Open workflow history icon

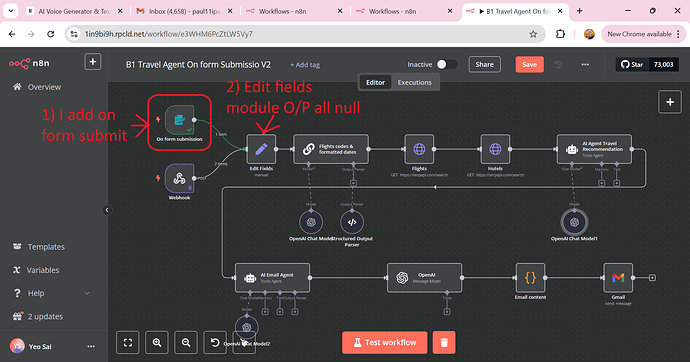tap(558, 65)
